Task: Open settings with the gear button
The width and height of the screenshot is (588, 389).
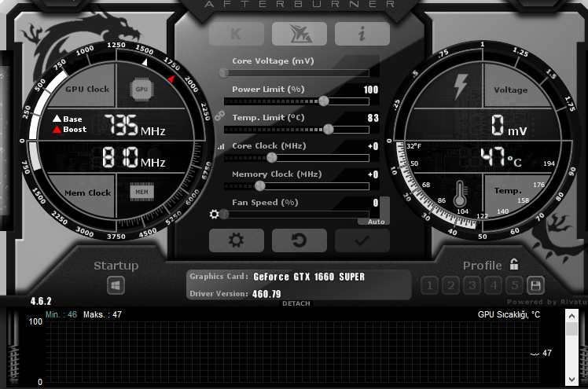Action: tap(237, 240)
